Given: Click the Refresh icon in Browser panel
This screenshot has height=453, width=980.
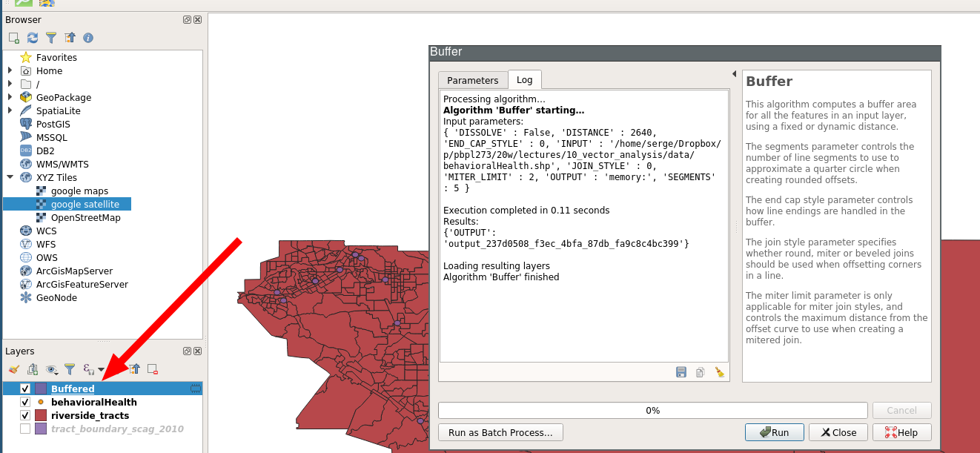Looking at the screenshot, I should click(x=33, y=38).
